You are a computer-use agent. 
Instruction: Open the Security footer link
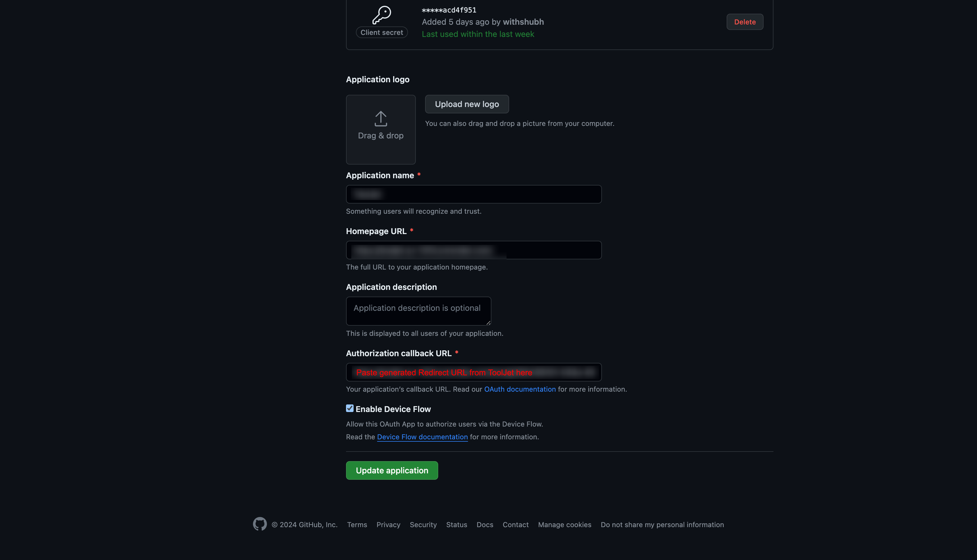[x=423, y=525]
